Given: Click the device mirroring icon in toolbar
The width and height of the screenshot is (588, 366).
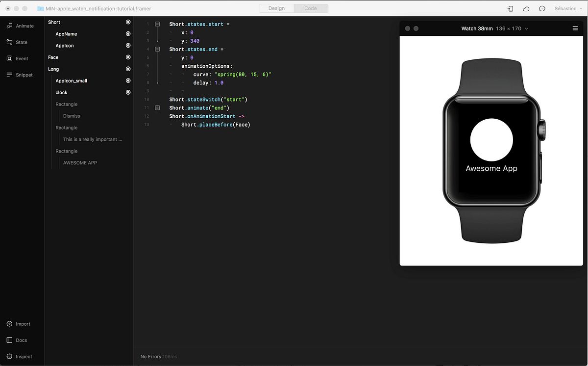Looking at the screenshot, I should point(510,8).
